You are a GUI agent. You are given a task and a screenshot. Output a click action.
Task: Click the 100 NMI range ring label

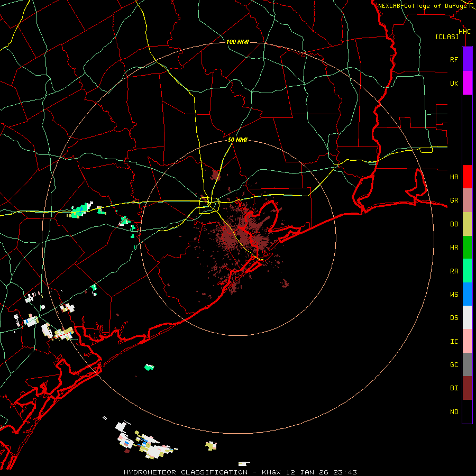[x=237, y=42]
